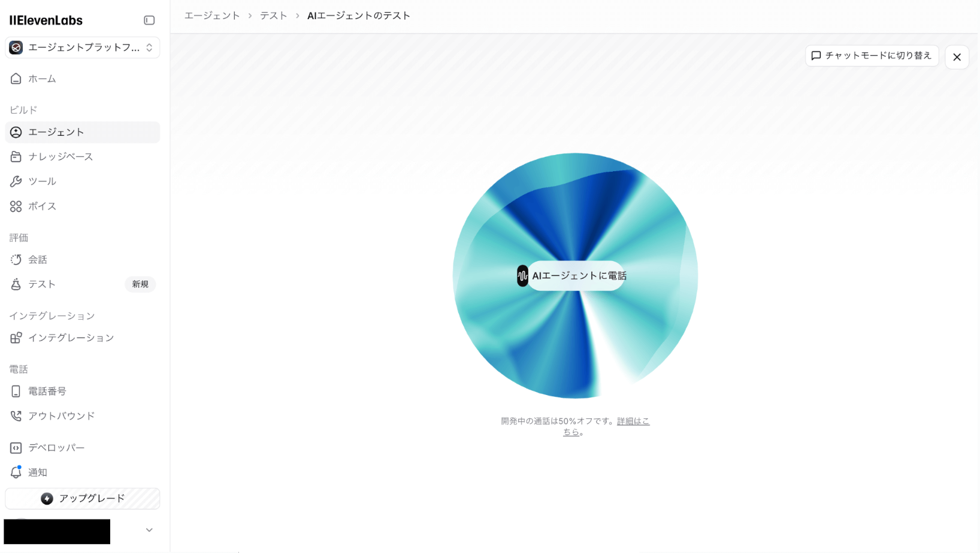
Task: Select the エージェント item in the sidebar
Action: (x=56, y=132)
